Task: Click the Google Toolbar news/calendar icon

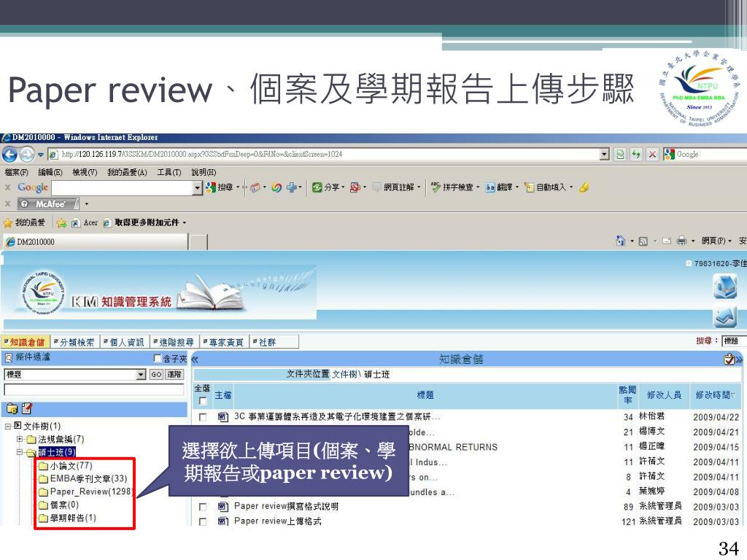Action: click(x=255, y=187)
